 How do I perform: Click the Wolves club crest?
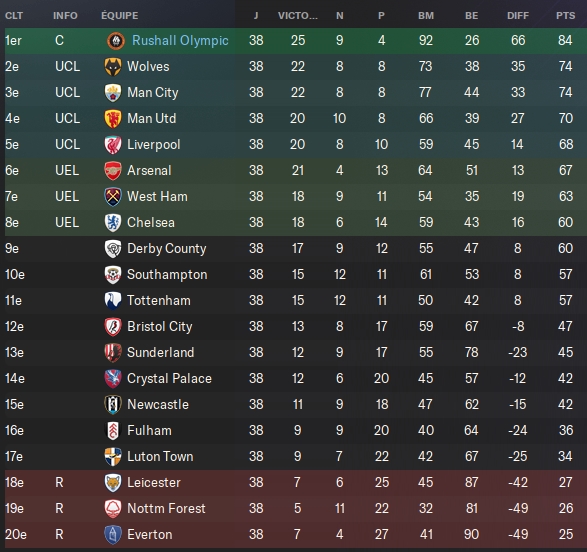tap(113, 67)
